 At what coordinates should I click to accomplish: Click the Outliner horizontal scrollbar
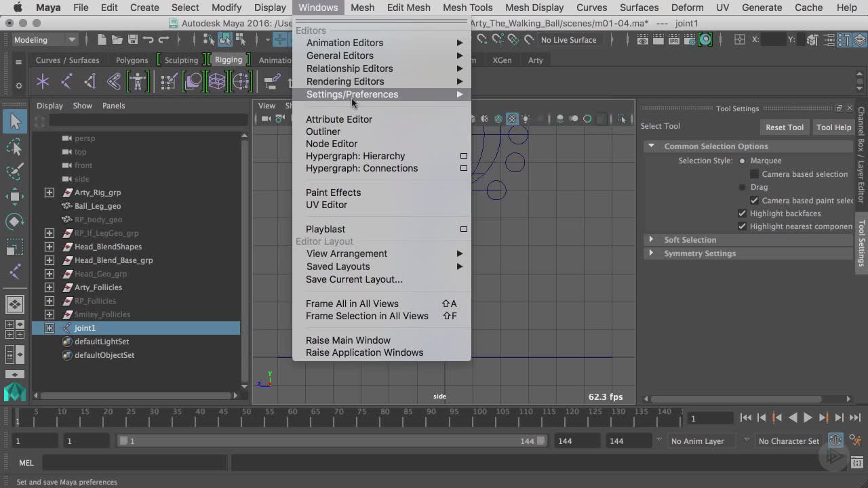coord(136,395)
